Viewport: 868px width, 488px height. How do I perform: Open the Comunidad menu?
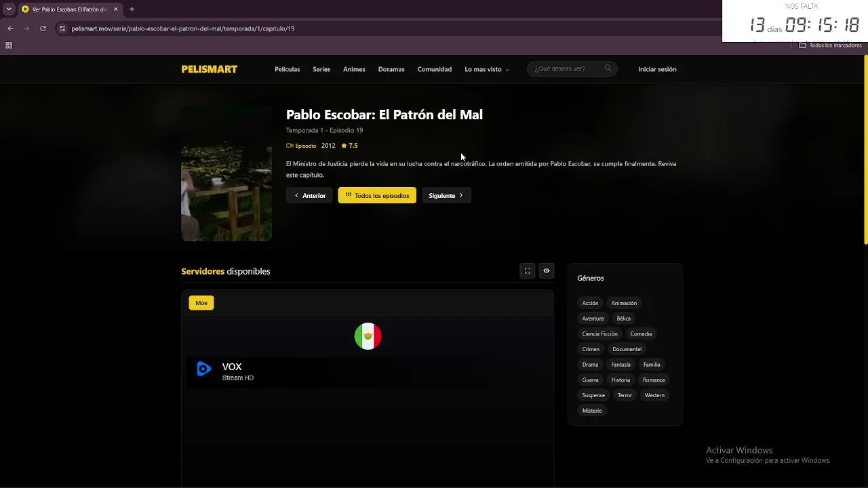pyautogui.click(x=435, y=69)
